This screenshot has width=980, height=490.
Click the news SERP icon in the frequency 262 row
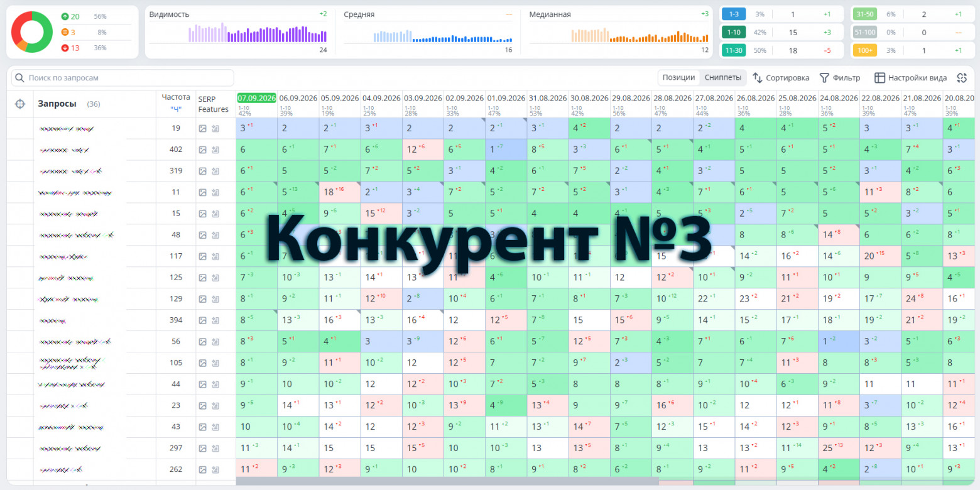(x=215, y=470)
